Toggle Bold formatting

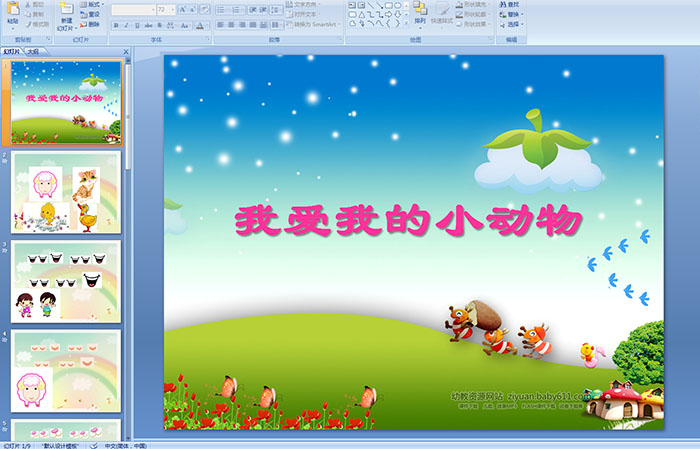117,25
